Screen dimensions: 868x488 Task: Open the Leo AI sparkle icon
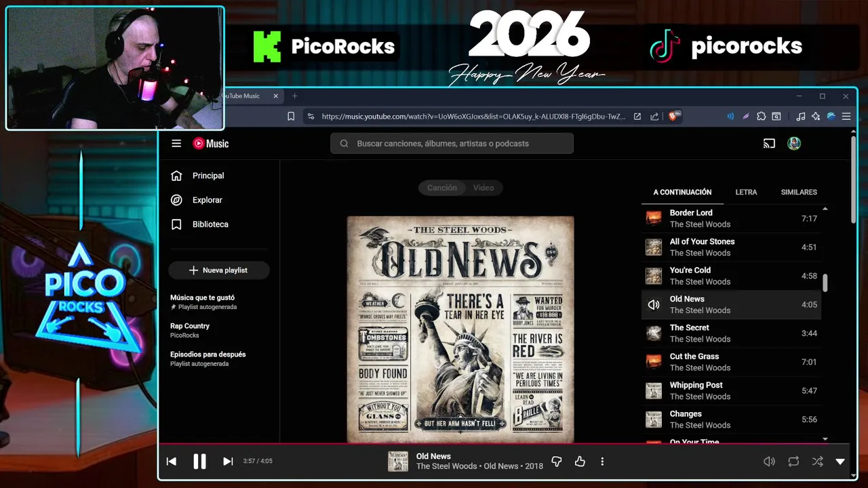tap(816, 117)
